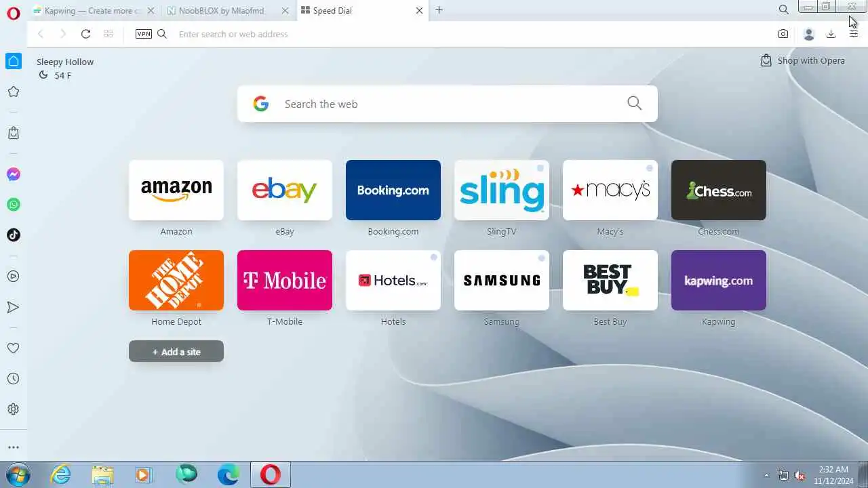Open the Kapwing speed dial tile
This screenshot has height=488, width=868.
click(719, 280)
